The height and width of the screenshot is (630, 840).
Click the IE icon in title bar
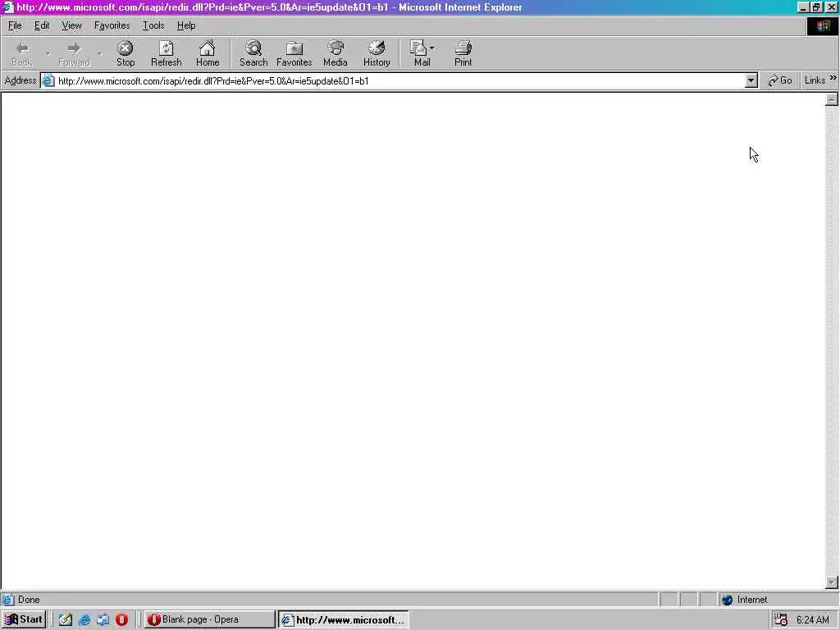pos(7,7)
